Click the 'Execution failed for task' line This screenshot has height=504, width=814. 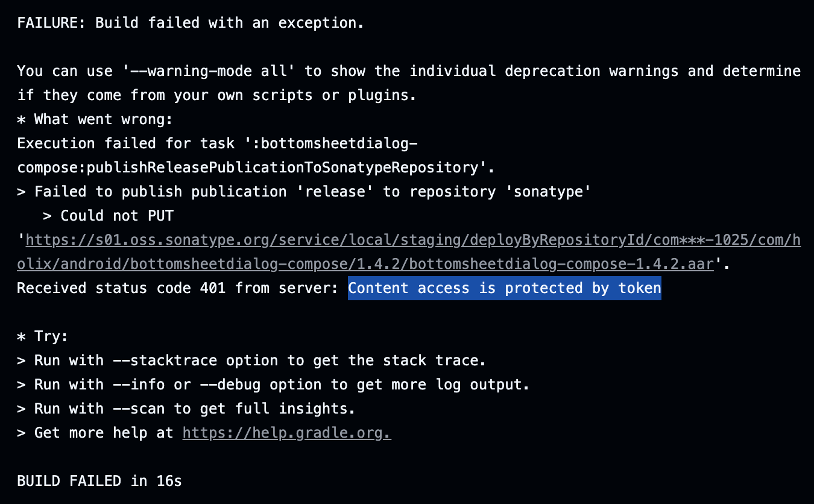217,143
